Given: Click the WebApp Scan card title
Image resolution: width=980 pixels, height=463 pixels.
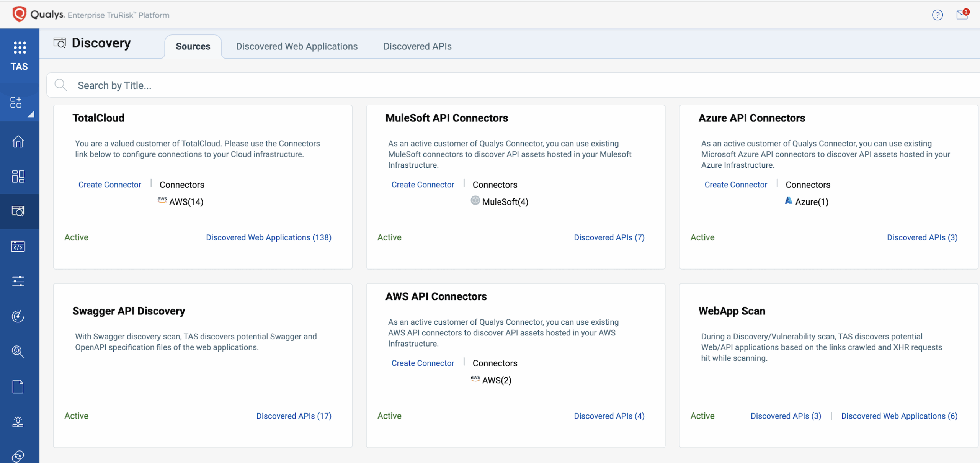Looking at the screenshot, I should click(732, 311).
